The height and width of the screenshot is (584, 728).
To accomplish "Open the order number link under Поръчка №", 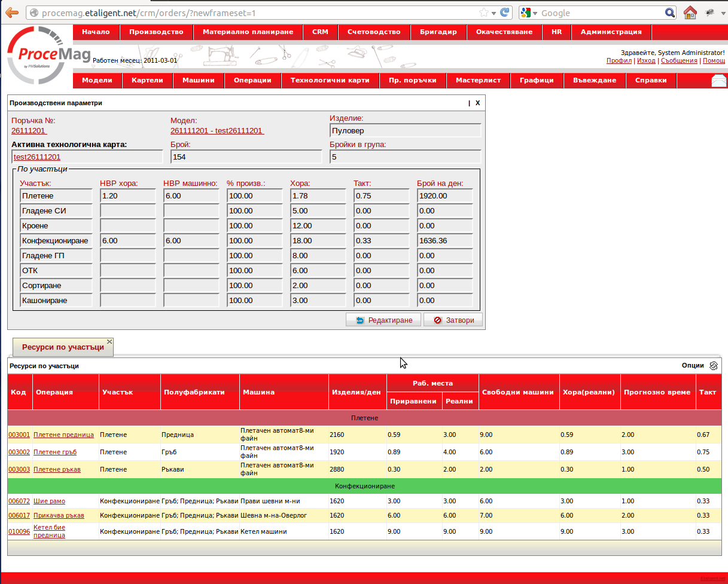I will coord(29,131).
